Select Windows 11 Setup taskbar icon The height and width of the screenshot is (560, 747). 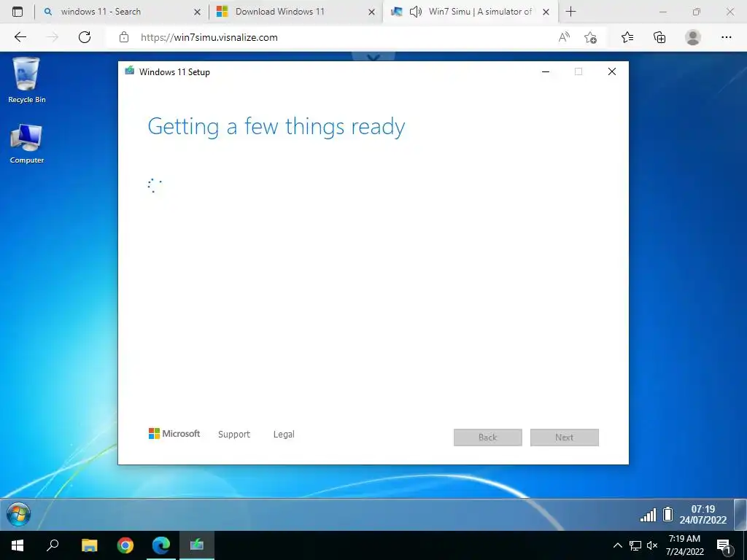(x=197, y=545)
